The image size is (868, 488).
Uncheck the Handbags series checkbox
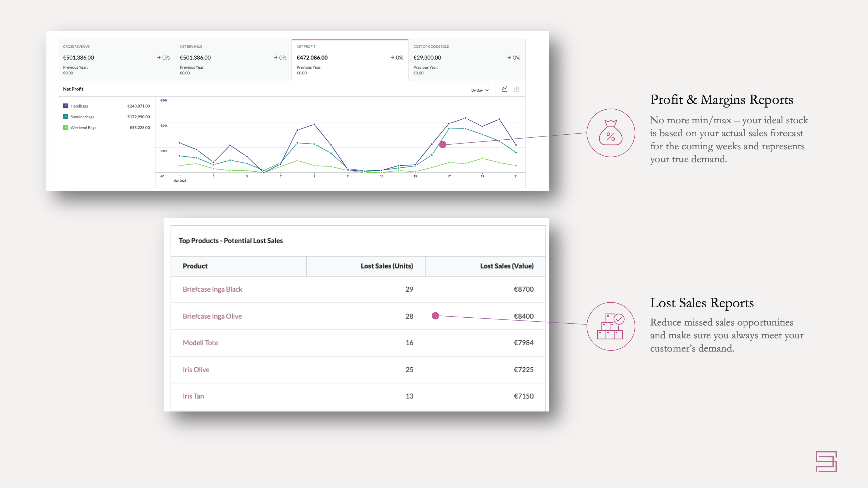pos(66,106)
